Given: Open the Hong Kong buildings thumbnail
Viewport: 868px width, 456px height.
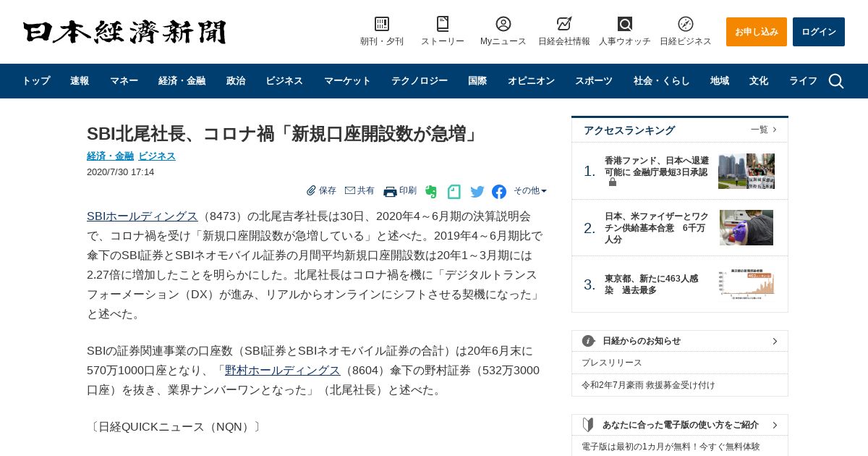Looking at the screenshot, I should [x=746, y=171].
